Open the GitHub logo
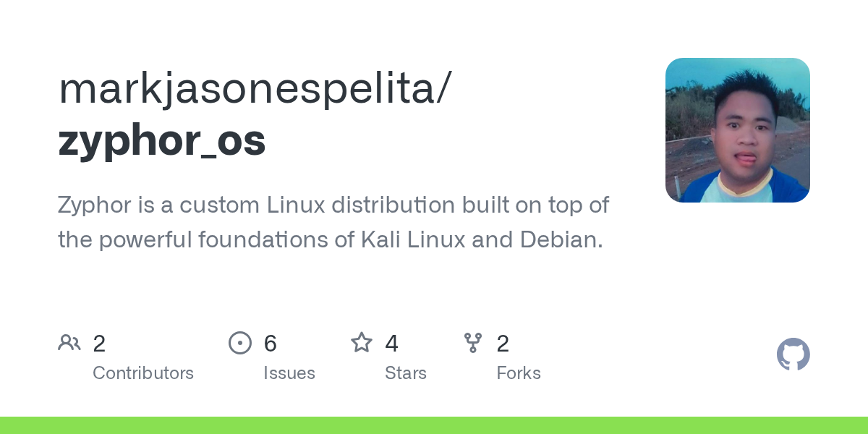This screenshot has height=434, width=868. (x=793, y=354)
